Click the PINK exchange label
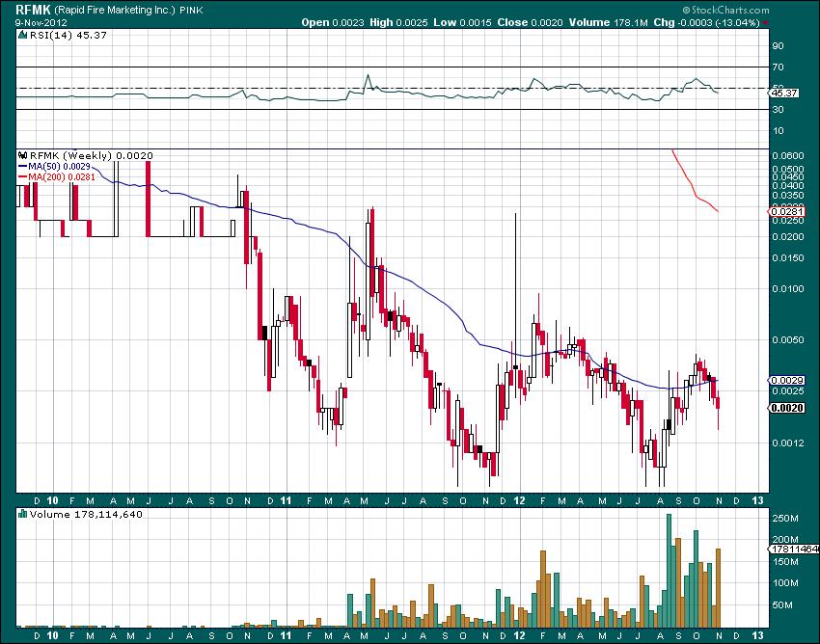 point(192,10)
